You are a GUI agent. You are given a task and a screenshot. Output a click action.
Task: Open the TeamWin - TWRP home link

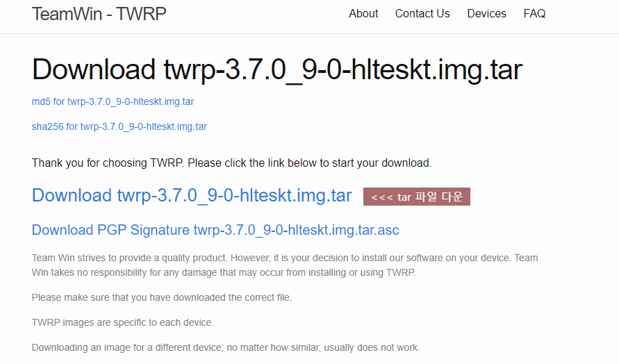point(99,14)
